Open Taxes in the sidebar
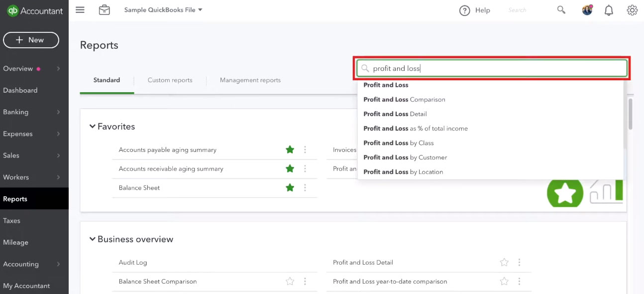 click(11, 221)
